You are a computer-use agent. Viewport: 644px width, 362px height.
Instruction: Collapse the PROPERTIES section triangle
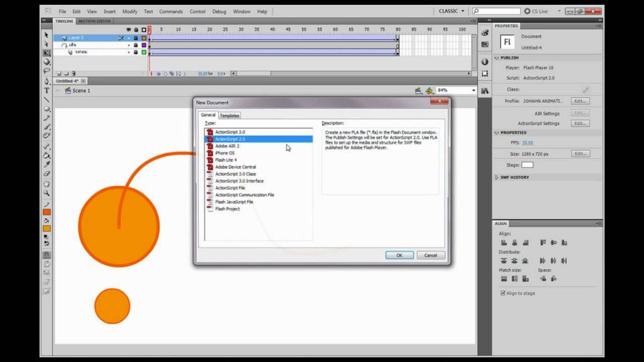[497, 133]
